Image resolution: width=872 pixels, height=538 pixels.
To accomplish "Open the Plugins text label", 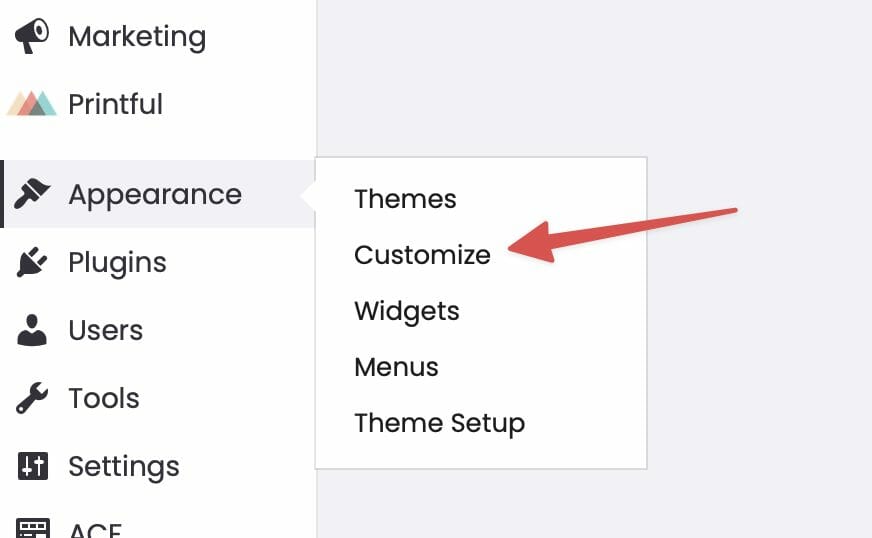I will click(x=117, y=263).
